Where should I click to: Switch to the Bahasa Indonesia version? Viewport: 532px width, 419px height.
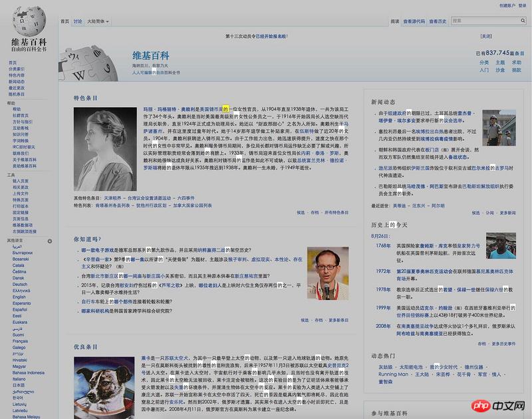tap(29, 372)
